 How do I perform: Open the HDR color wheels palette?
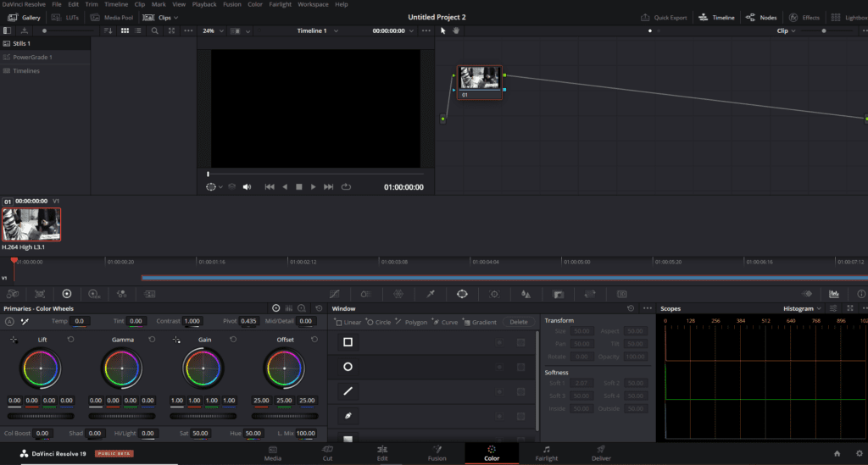[x=94, y=294]
